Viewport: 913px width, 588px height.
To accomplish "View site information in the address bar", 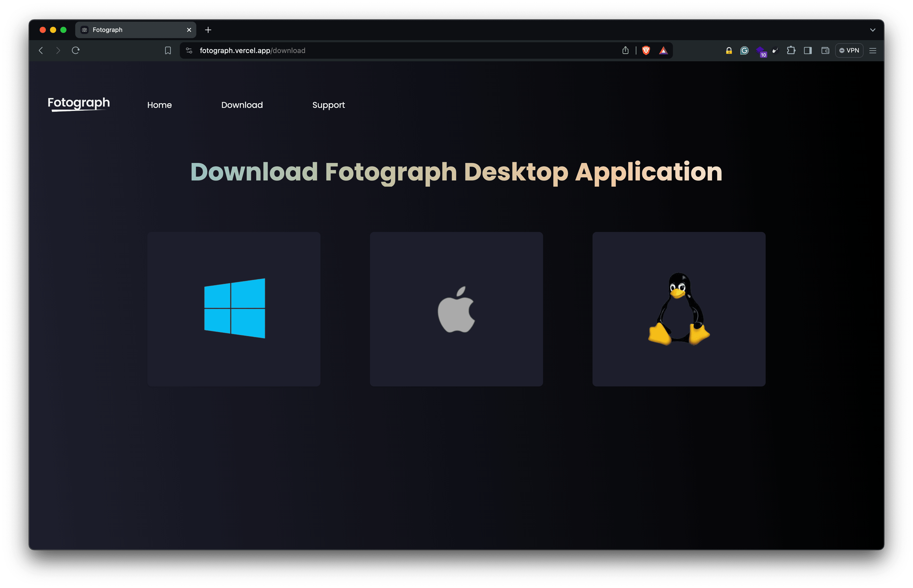I will [x=189, y=50].
